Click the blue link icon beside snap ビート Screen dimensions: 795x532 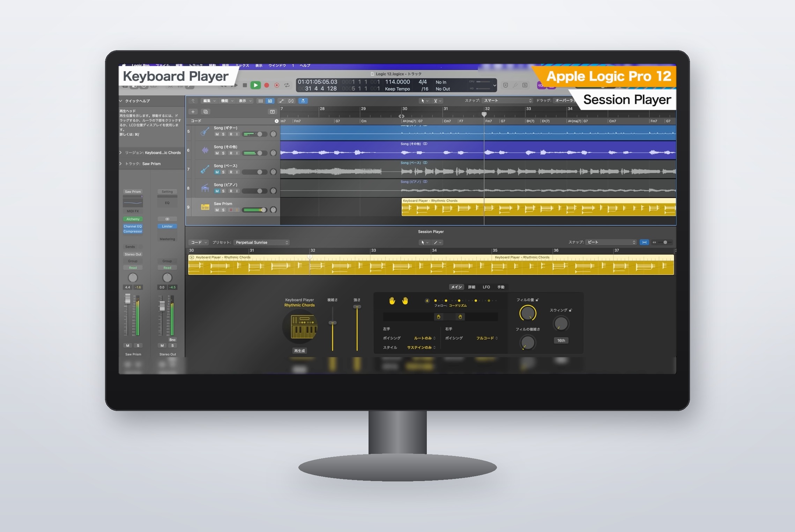click(x=644, y=242)
